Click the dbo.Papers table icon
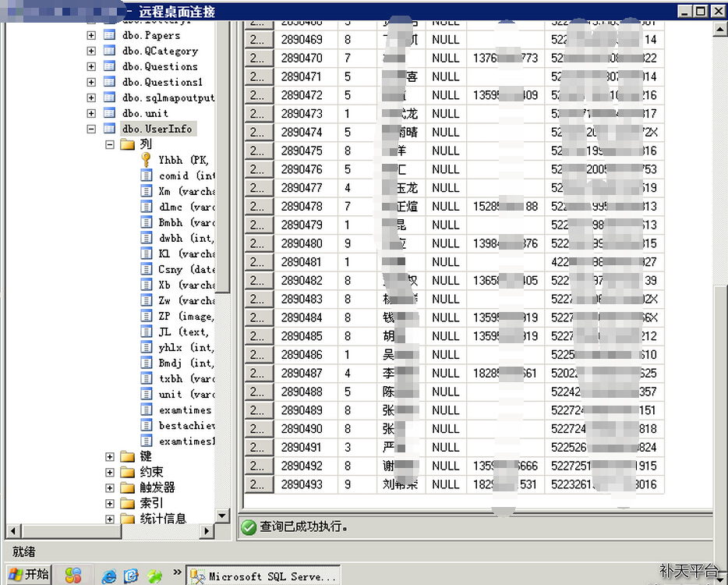728x585 pixels. pyautogui.click(x=110, y=35)
